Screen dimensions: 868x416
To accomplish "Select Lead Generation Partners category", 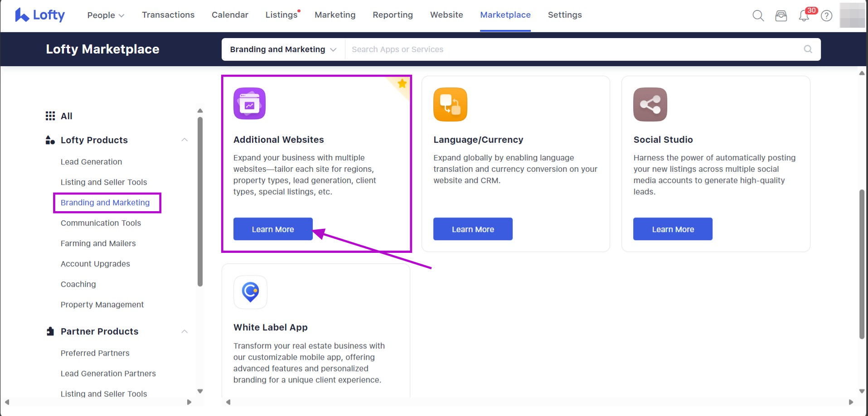I will [x=108, y=373].
